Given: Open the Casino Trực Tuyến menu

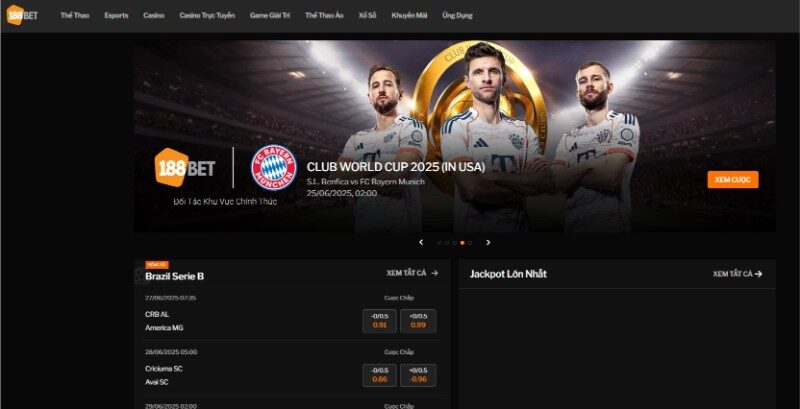Looking at the screenshot, I should pos(207,15).
